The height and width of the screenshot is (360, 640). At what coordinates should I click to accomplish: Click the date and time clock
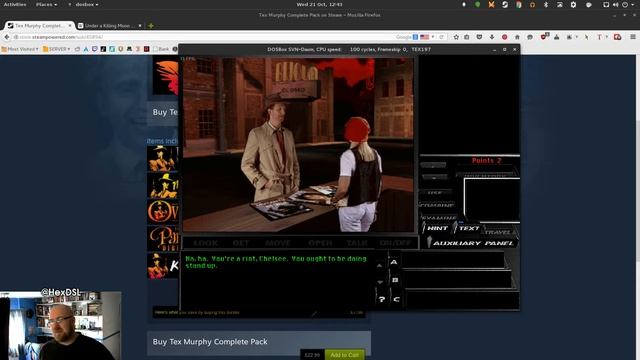(320, 4)
